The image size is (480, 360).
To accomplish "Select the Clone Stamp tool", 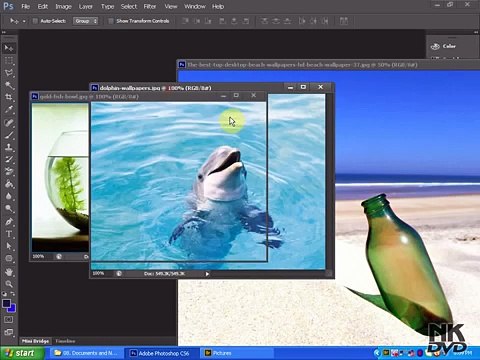I will pos(9,147).
